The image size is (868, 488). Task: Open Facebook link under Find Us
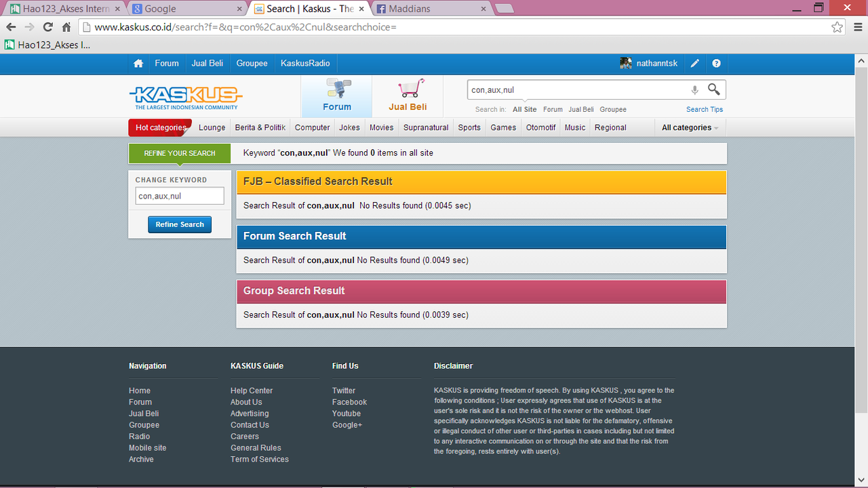pos(349,402)
